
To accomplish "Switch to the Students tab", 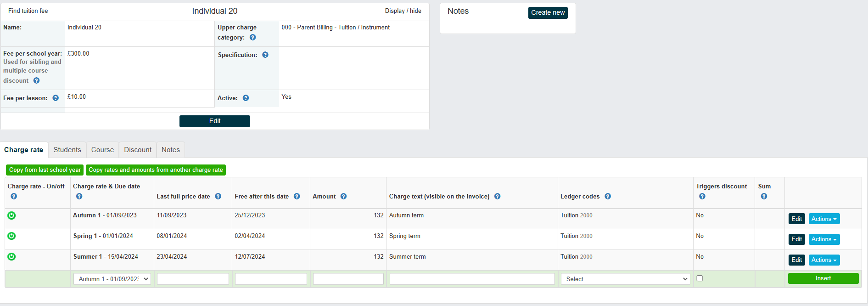I will (x=67, y=150).
